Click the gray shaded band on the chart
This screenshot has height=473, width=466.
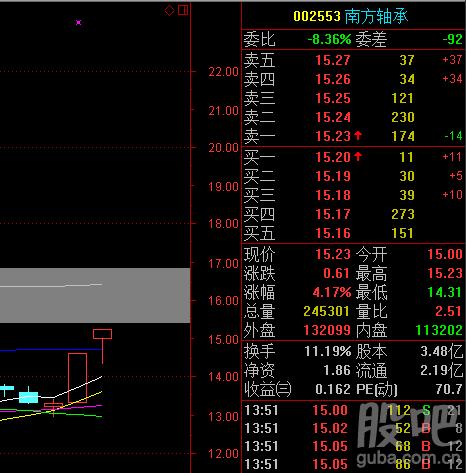pos(95,295)
